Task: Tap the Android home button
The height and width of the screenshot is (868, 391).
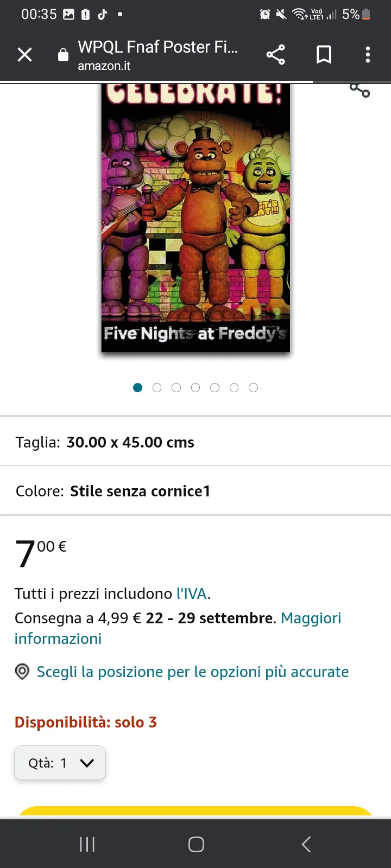Action: pyautogui.click(x=196, y=844)
